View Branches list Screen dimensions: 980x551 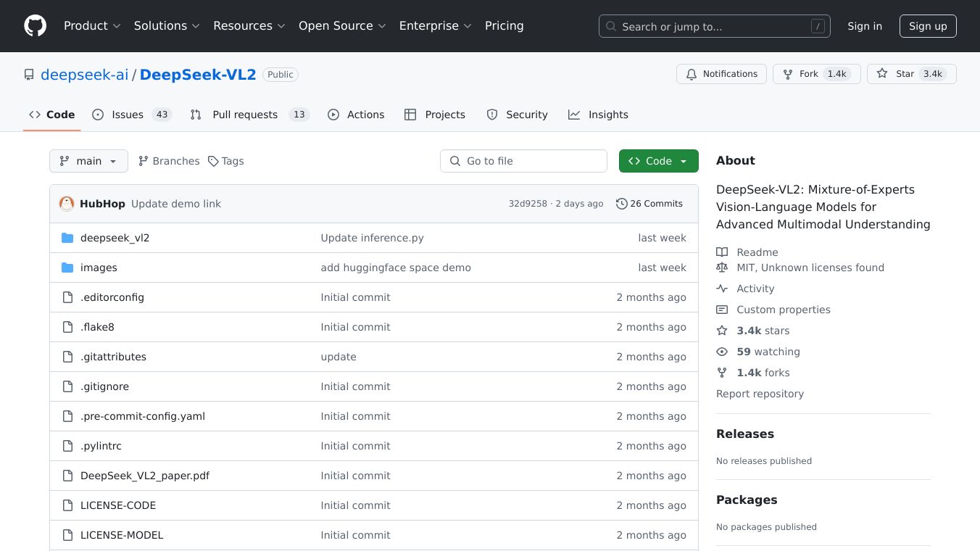(x=169, y=161)
